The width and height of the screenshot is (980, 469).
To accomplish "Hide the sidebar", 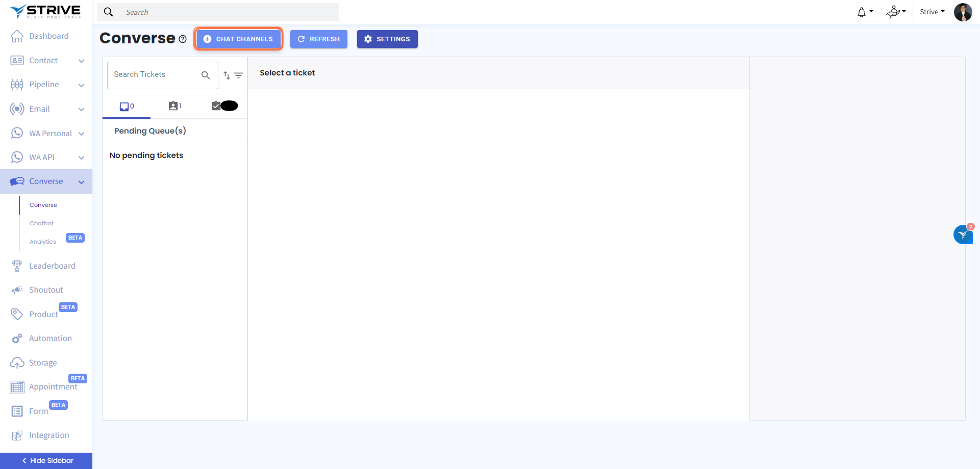I will tap(46, 460).
